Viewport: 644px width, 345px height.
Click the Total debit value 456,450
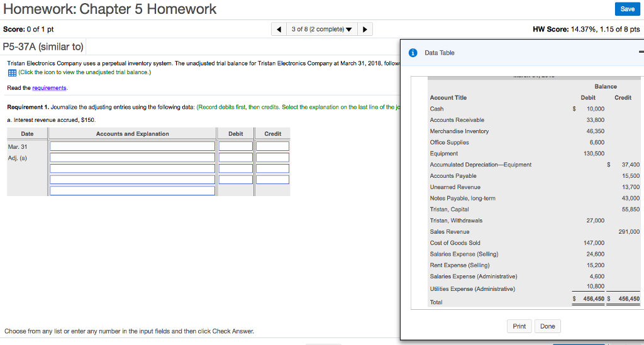594,298
